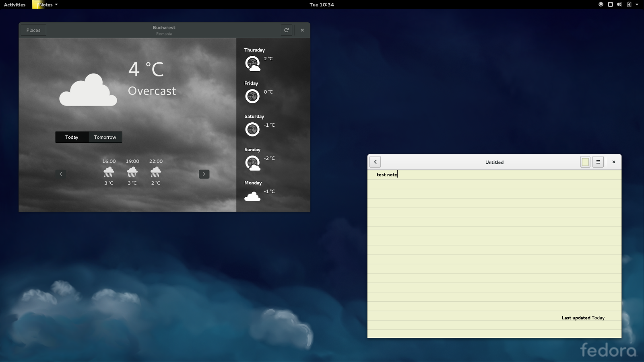Switch to the Tomorrow forecast view
The width and height of the screenshot is (644, 362).
[x=105, y=137]
